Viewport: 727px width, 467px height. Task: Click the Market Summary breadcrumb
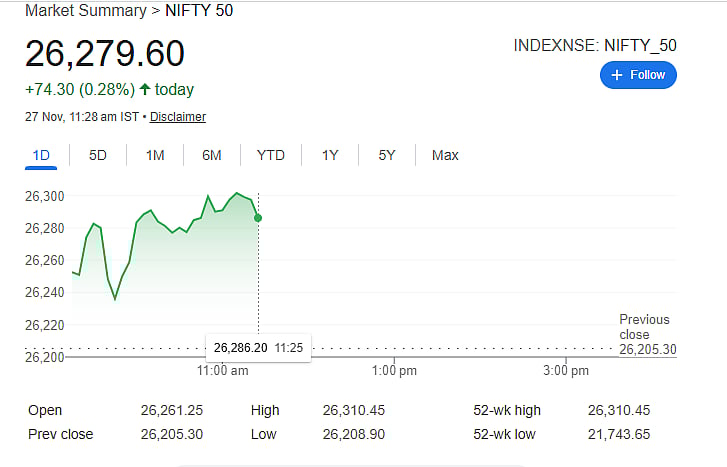[84, 11]
